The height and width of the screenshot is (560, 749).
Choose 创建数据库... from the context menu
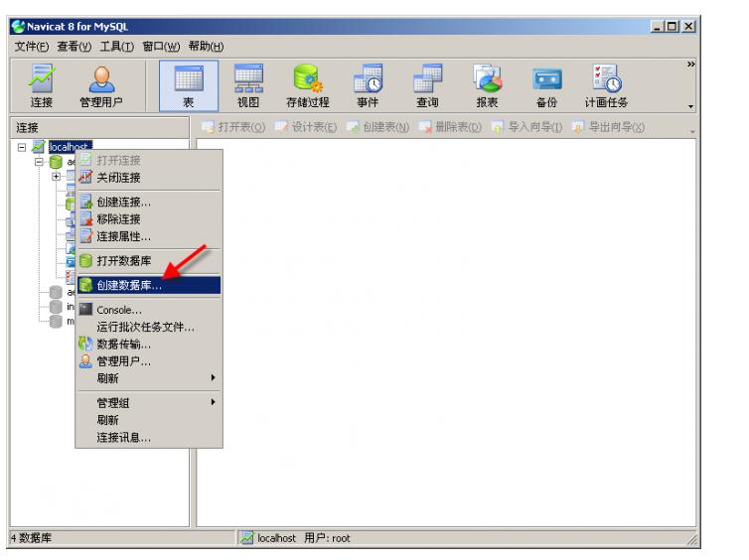pos(149,285)
